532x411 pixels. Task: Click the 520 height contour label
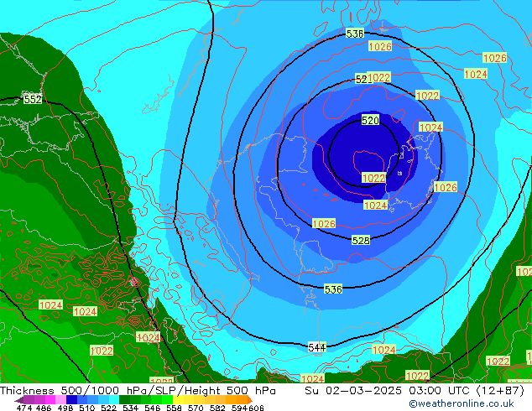[x=370, y=121]
